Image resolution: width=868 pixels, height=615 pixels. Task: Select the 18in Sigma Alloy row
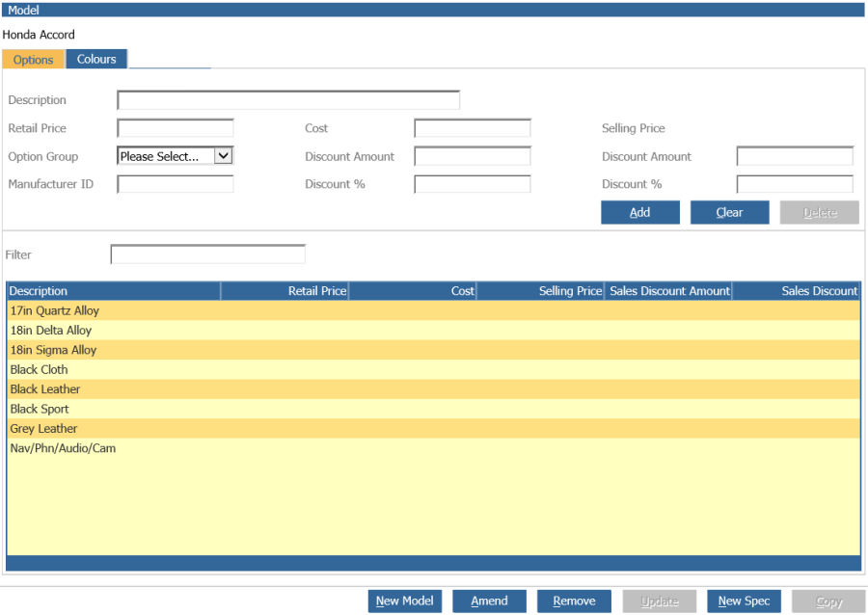[433, 350]
